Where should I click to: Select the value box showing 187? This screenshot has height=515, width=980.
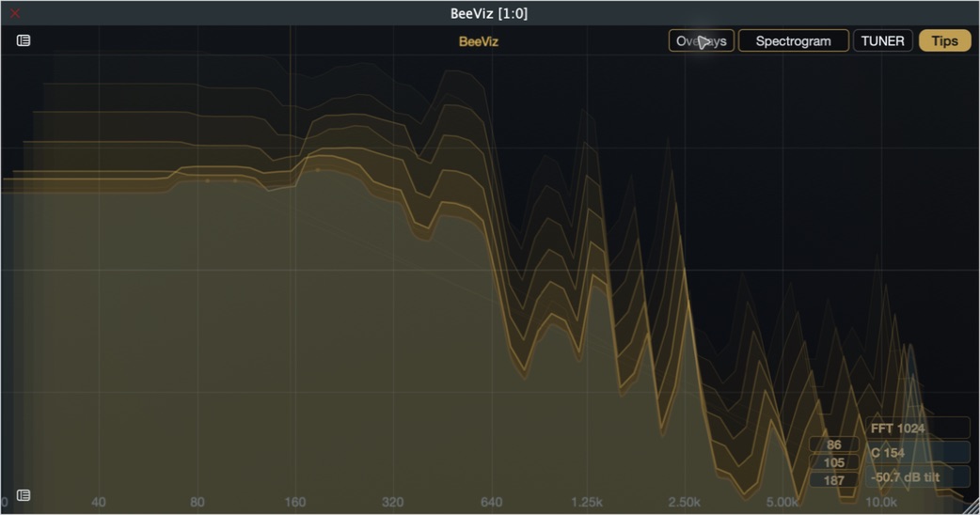tap(833, 480)
